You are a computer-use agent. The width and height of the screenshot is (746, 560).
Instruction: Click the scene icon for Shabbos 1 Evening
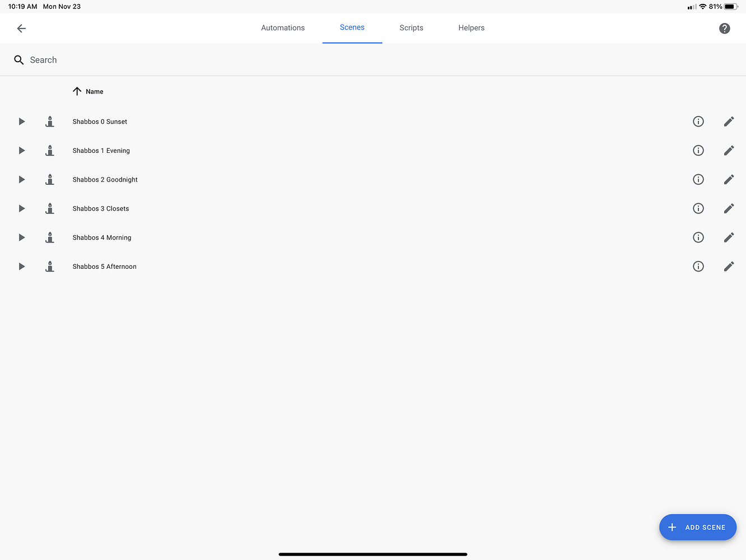50,150
